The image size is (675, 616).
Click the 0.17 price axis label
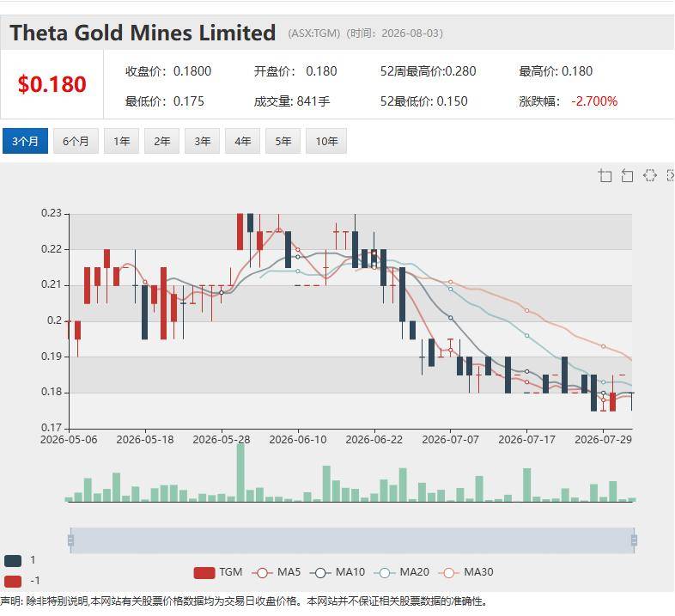[52, 428]
